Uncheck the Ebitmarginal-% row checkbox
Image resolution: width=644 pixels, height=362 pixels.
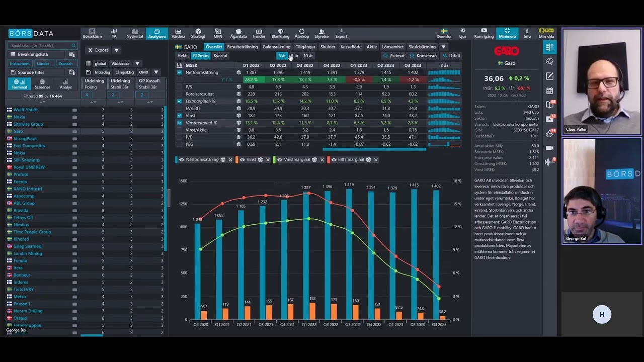pyautogui.click(x=179, y=101)
